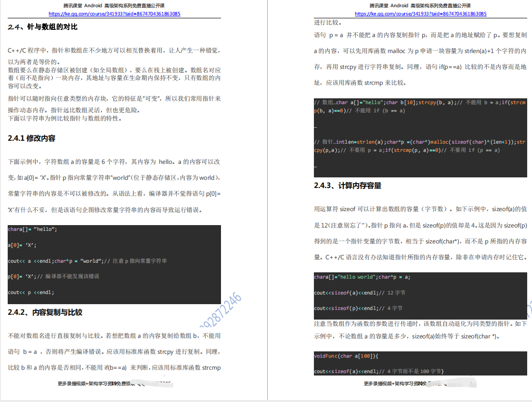Click code line 'voidFunc(char a[100]){'

pyautogui.click(x=346, y=356)
